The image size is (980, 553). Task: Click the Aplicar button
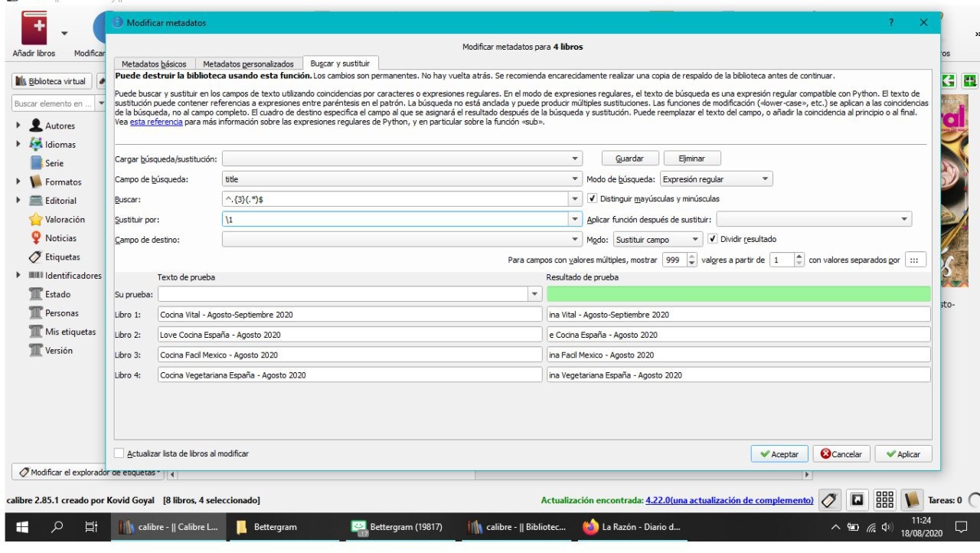tap(903, 453)
